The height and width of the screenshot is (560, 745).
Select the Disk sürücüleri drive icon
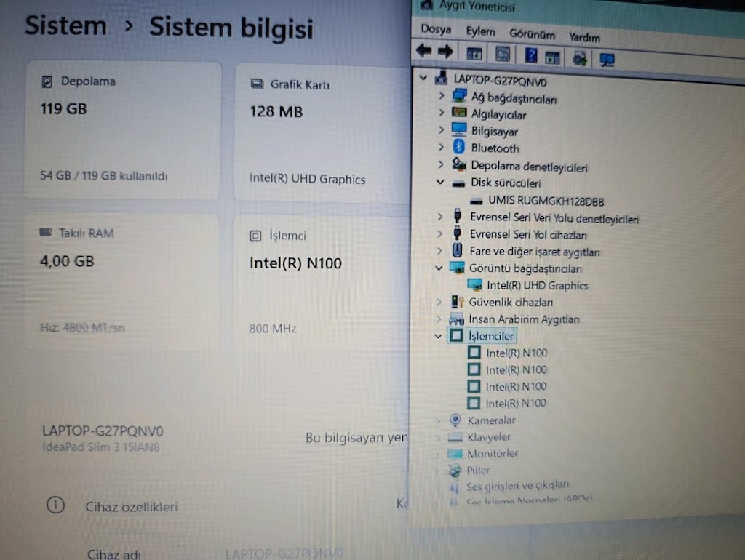coord(458,183)
